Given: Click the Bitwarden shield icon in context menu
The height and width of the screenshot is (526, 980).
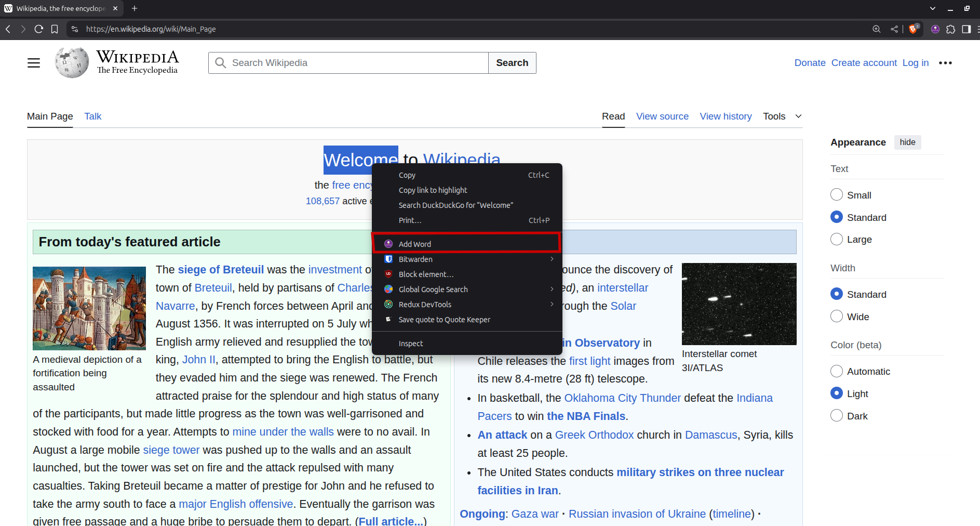Looking at the screenshot, I should [388, 259].
